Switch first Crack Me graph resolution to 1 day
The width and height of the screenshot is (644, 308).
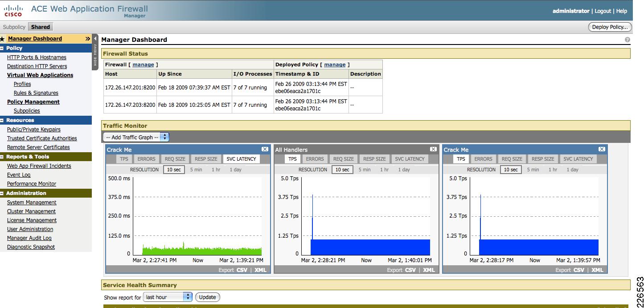[x=235, y=169]
